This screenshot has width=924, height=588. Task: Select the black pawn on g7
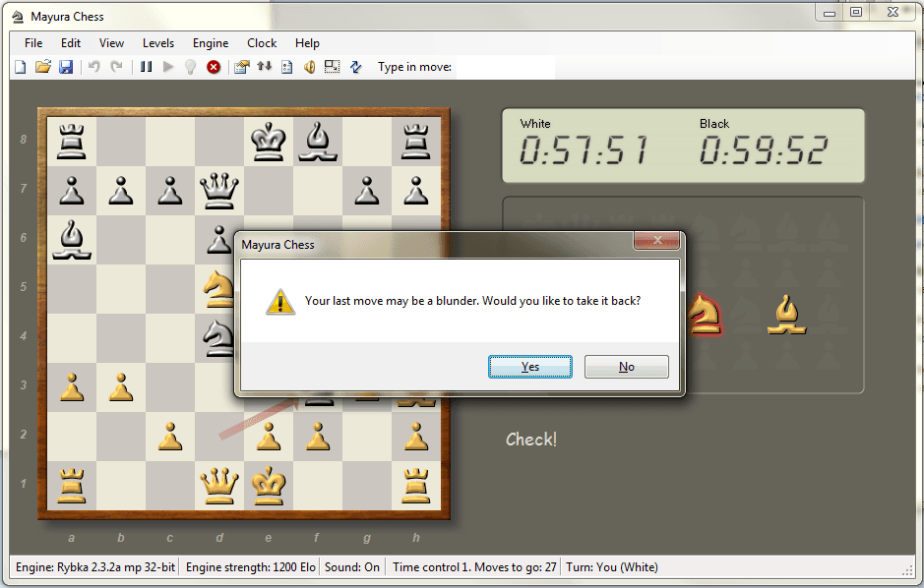click(367, 191)
